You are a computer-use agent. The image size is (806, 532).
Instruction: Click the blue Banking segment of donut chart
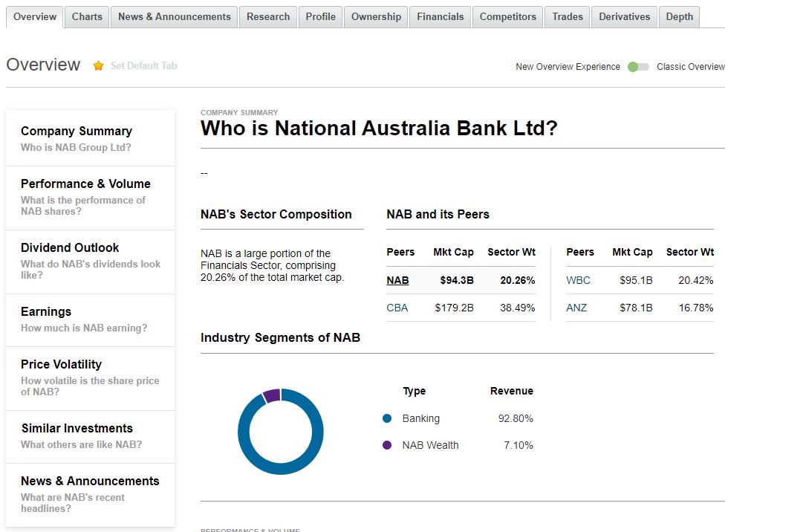(281, 469)
